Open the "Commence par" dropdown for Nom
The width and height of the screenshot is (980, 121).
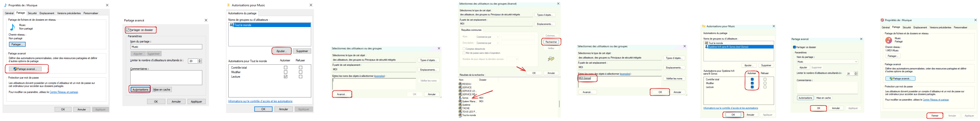coord(487,37)
